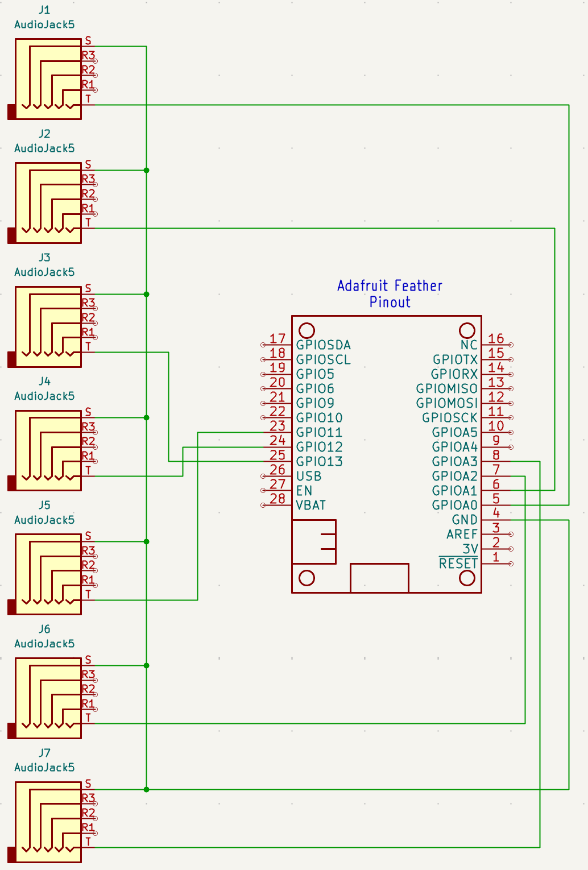This screenshot has width=588, height=870.
Task: Click the AudioJack5 value text under J7
Action: coord(44,768)
